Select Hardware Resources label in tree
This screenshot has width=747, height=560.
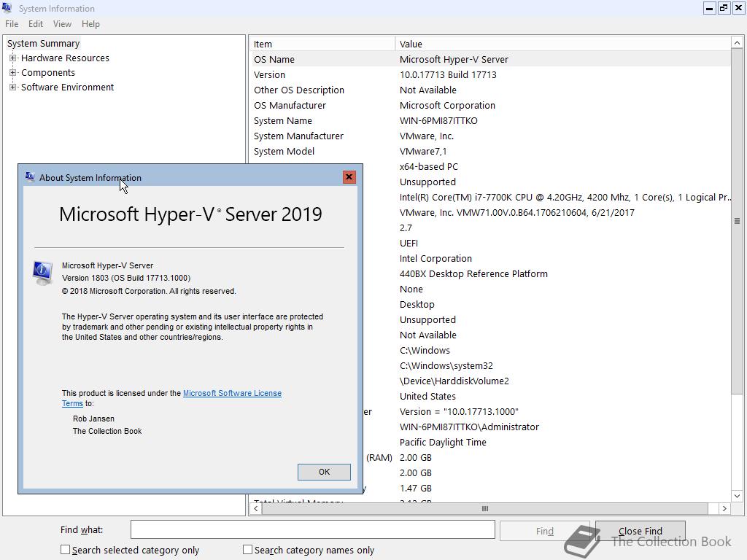[x=65, y=58]
